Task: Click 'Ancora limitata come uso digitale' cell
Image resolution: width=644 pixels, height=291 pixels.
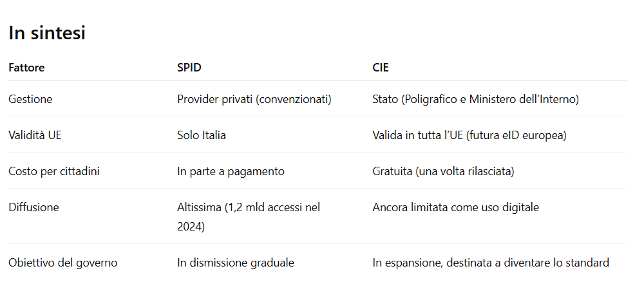Action: click(x=455, y=207)
